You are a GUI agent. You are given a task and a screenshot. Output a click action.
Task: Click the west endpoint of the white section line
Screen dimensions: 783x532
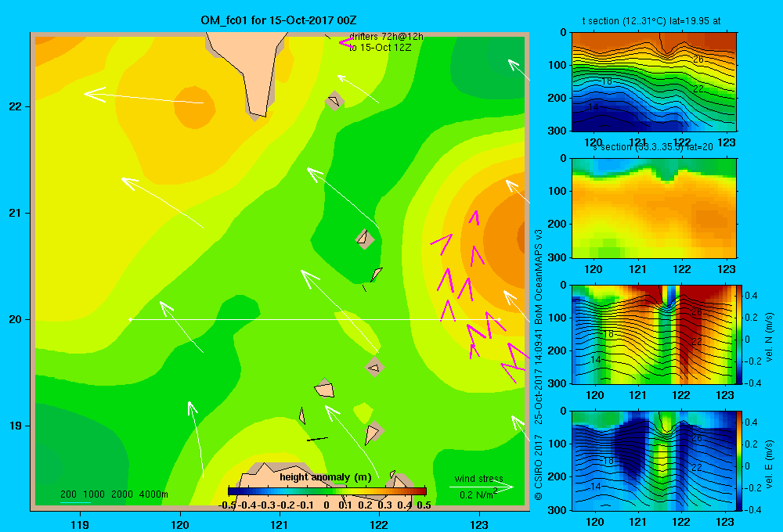(x=130, y=319)
